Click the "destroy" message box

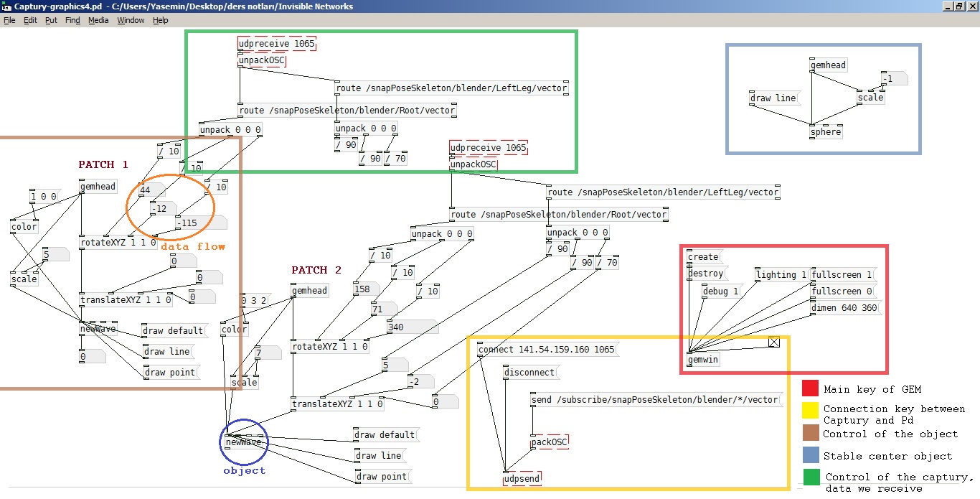[x=706, y=274]
